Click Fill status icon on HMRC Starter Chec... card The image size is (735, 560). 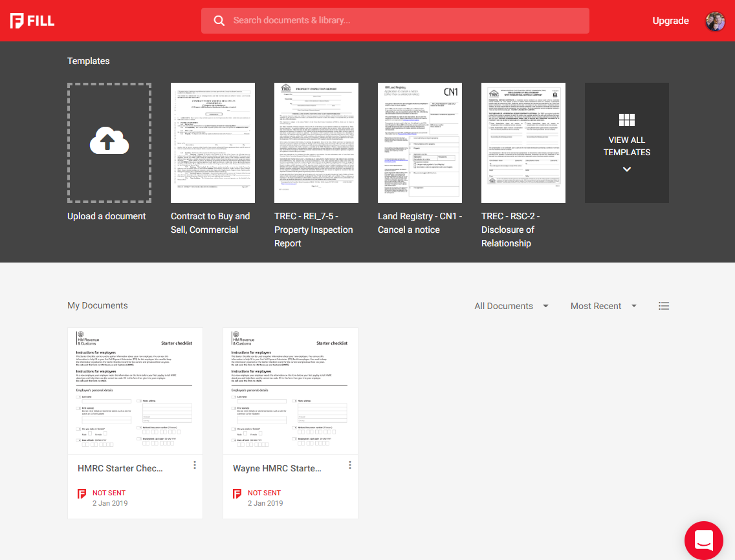coord(82,493)
